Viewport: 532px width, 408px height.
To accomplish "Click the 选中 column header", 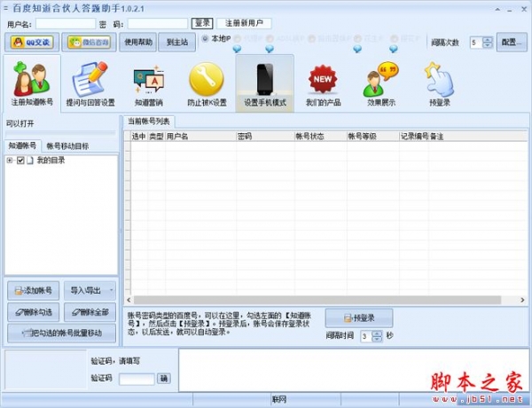I will (139, 137).
